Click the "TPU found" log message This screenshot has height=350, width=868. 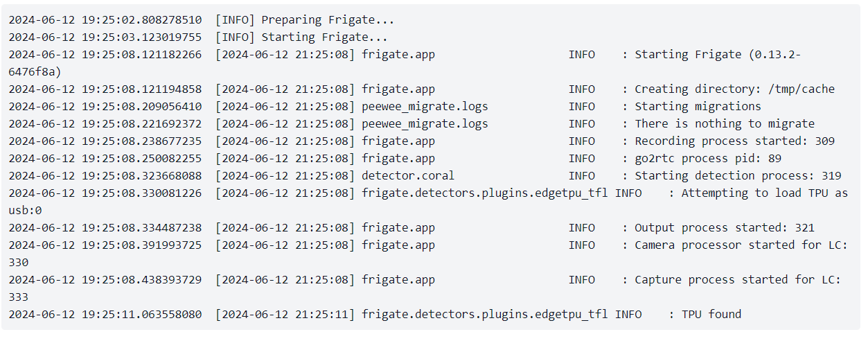(711, 315)
